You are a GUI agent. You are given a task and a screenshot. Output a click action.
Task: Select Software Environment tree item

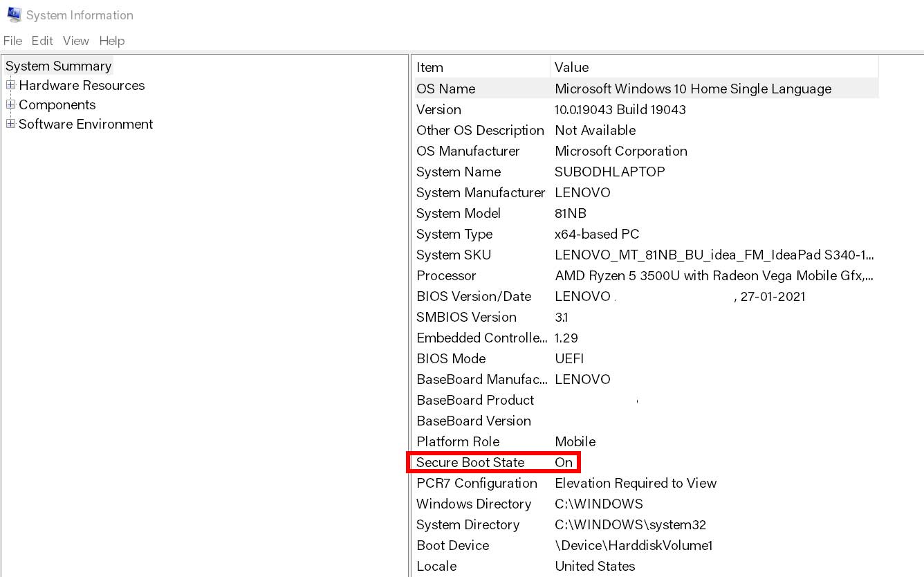pos(86,124)
